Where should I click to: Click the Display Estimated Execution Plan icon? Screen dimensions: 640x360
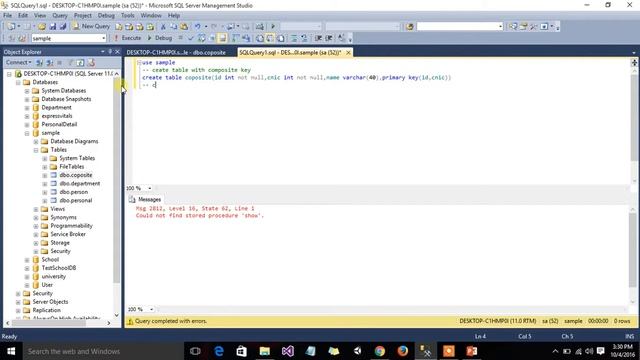click(202, 38)
